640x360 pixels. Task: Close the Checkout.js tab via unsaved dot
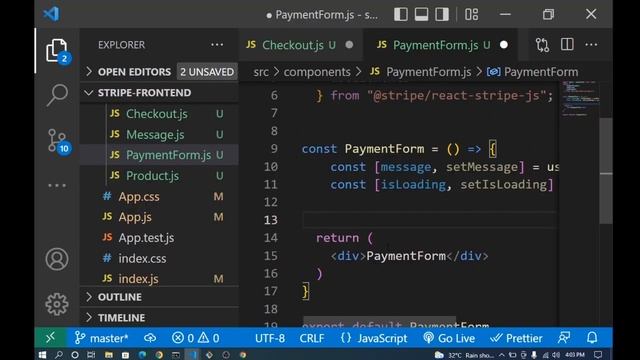click(x=349, y=45)
